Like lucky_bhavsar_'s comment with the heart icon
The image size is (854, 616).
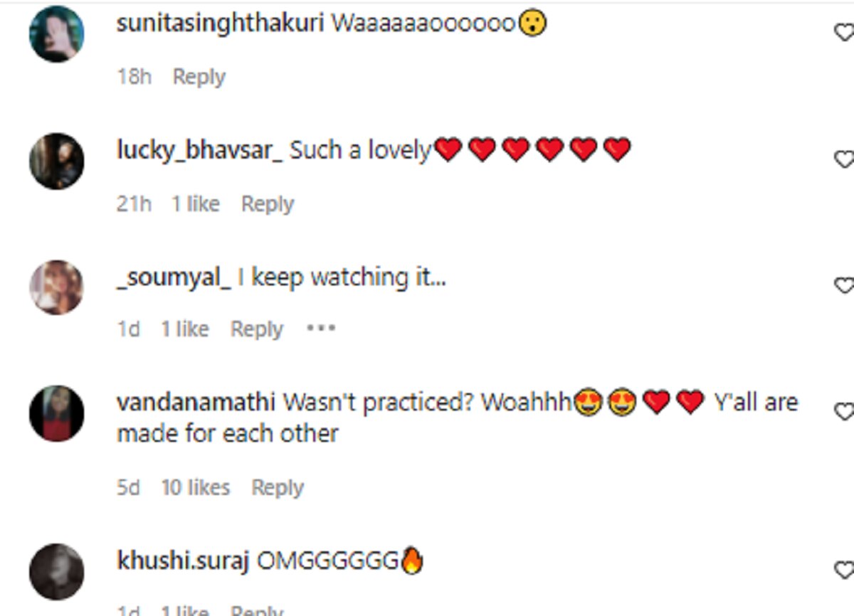(845, 159)
